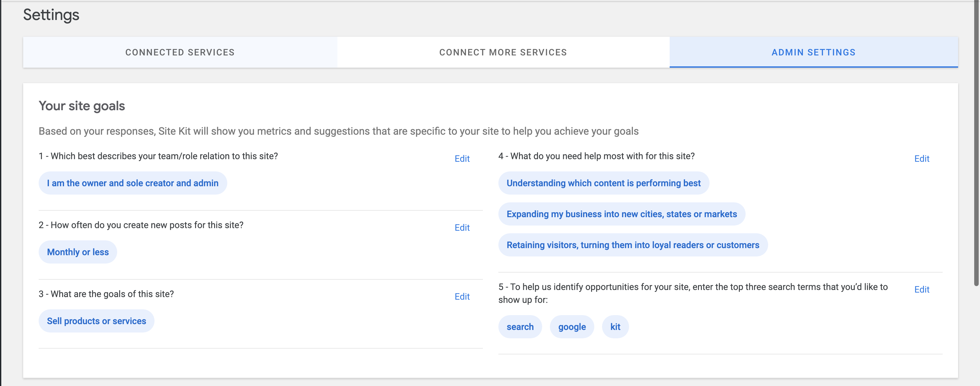Click question 4 text about help needed
This screenshot has height=386, width=980.
click(x=597, y=156)
